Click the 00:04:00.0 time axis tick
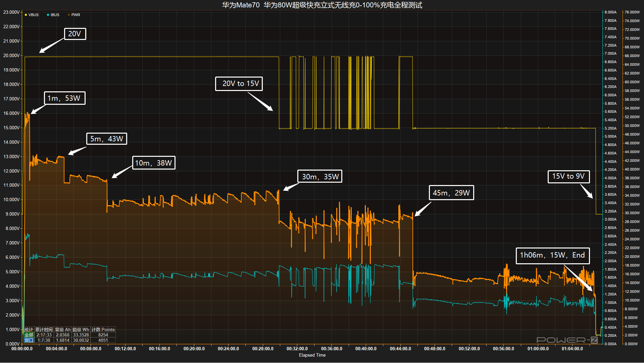This screenshot has height=363, width=644. coord(56,349)
